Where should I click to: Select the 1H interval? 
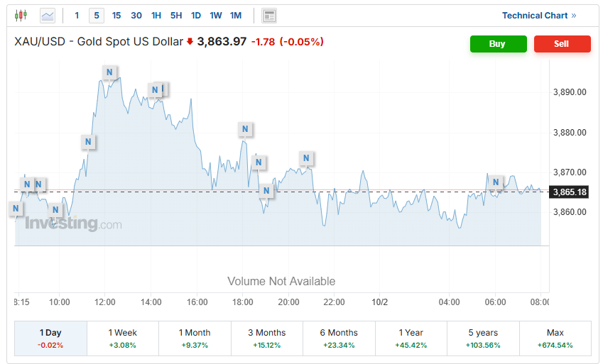coord(156,16)
